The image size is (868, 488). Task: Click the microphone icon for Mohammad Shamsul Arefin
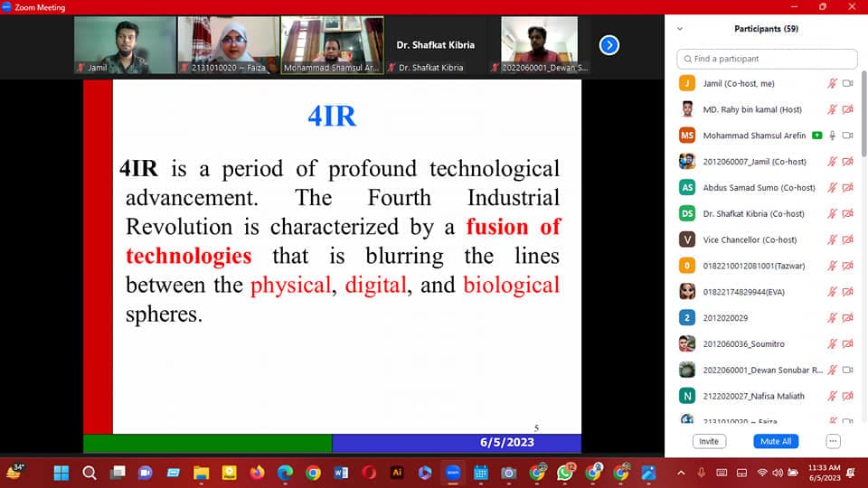click(x=832, y=136)
